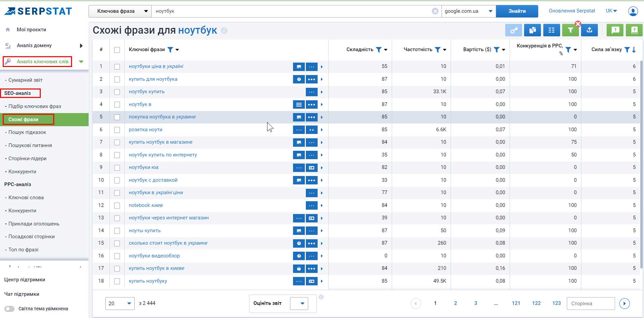The height and width of the screenshot is (318, 644).
Task: Check the box for ноутбуки ціна в україні
Action: 117,67
